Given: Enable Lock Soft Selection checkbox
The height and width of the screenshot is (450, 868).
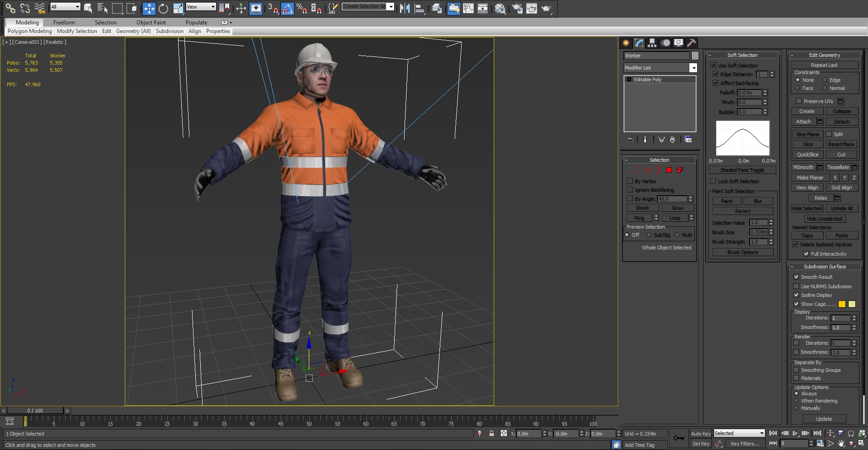Looking at the screenshot, I should (713, 181).
